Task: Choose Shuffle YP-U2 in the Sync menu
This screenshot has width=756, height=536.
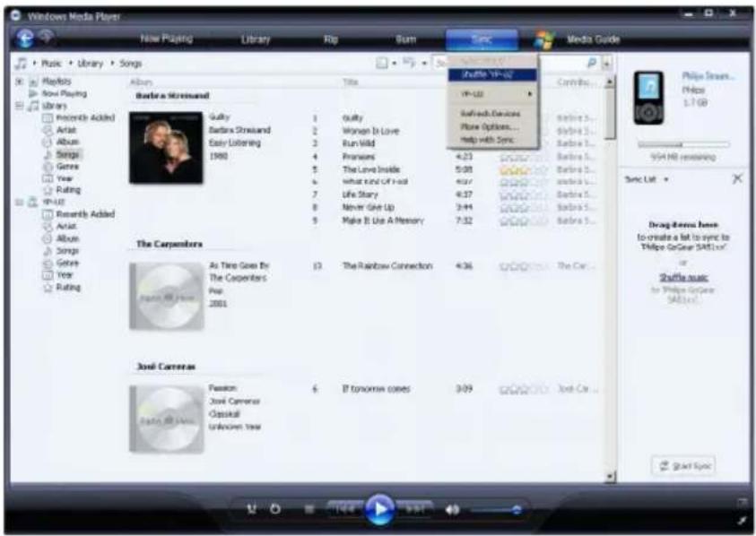Action: (x=491, y=74)
